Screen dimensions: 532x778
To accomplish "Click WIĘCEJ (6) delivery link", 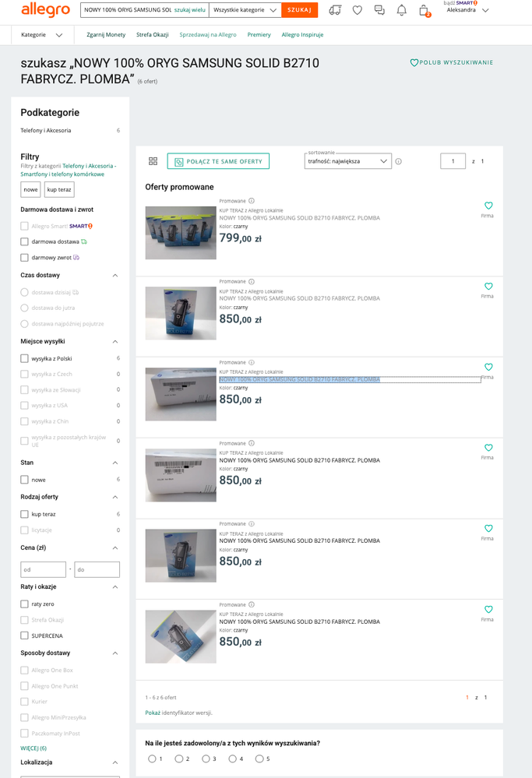I will (x=33, y=748).
